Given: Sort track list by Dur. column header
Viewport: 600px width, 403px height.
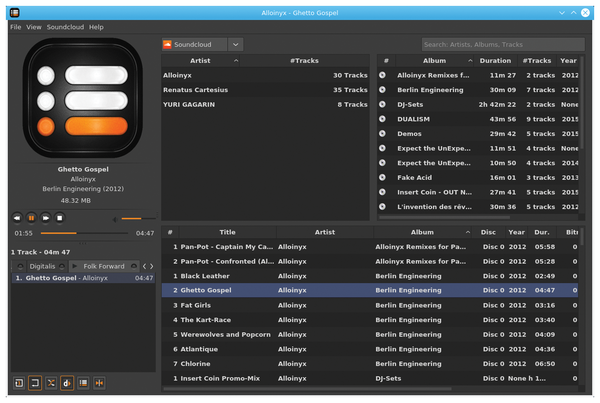Looking at the screenshot, I should (x=542, y=232).
